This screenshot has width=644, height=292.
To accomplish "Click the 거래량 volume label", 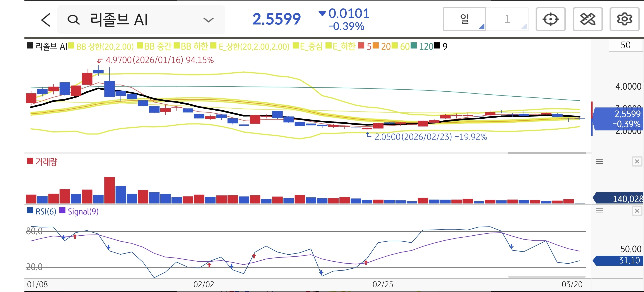I will 46,162.
